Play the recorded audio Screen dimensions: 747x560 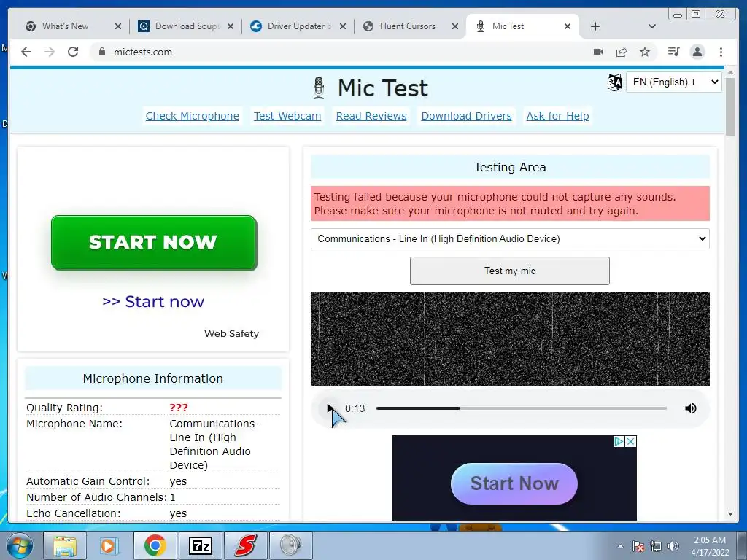pyautogui.click(x=330, y=408)
